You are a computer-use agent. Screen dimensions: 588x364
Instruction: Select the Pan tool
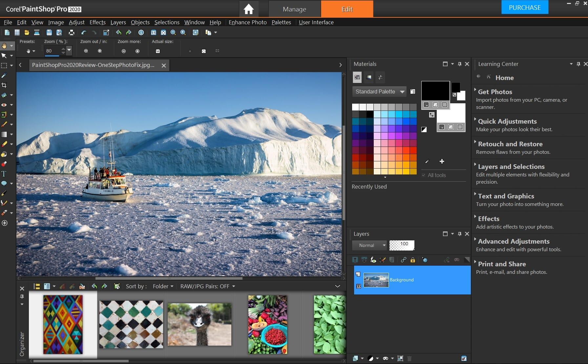coord(4,46)
